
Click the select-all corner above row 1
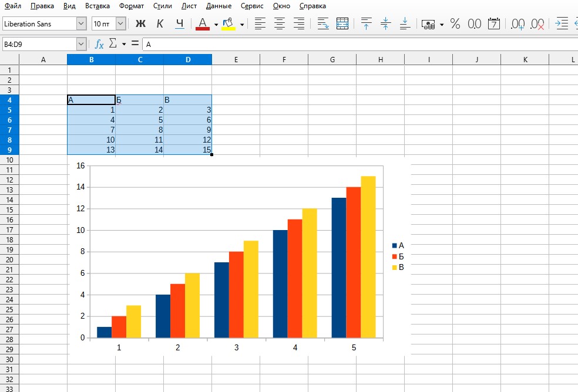[9, 59]
